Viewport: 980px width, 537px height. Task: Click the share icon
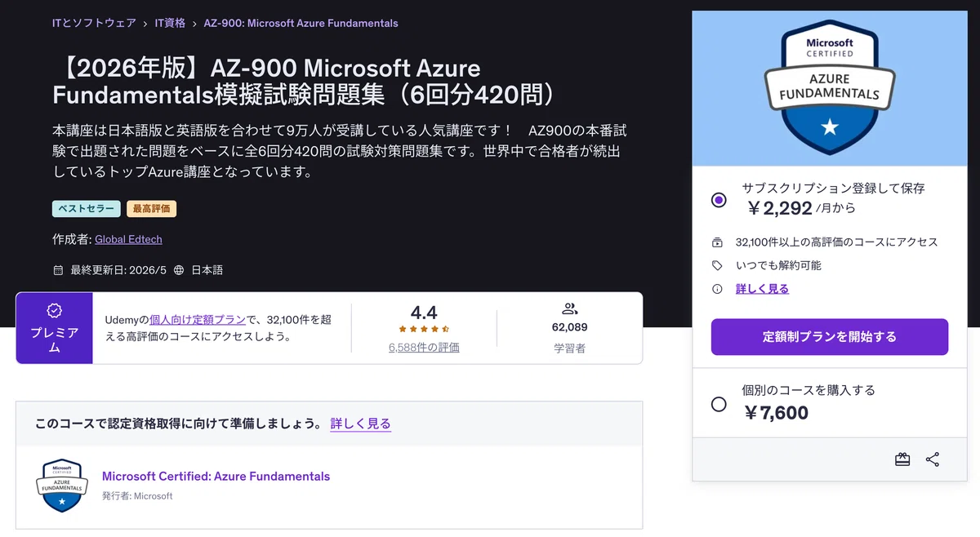pos(933,459)
